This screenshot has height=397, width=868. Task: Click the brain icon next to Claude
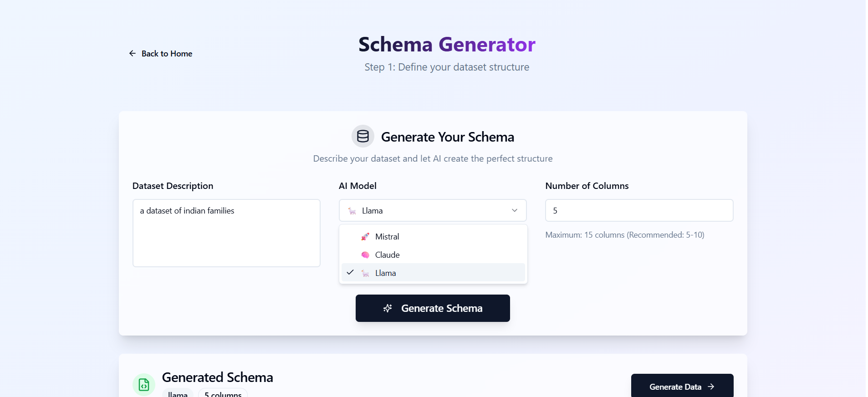pyautogui.click(x=365, y=255)
